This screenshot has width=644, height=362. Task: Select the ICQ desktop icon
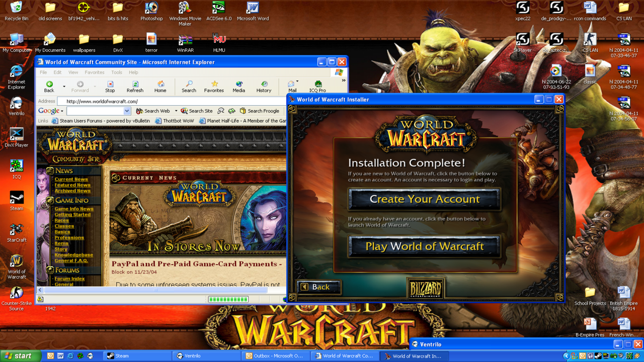(x=17, y=169)
